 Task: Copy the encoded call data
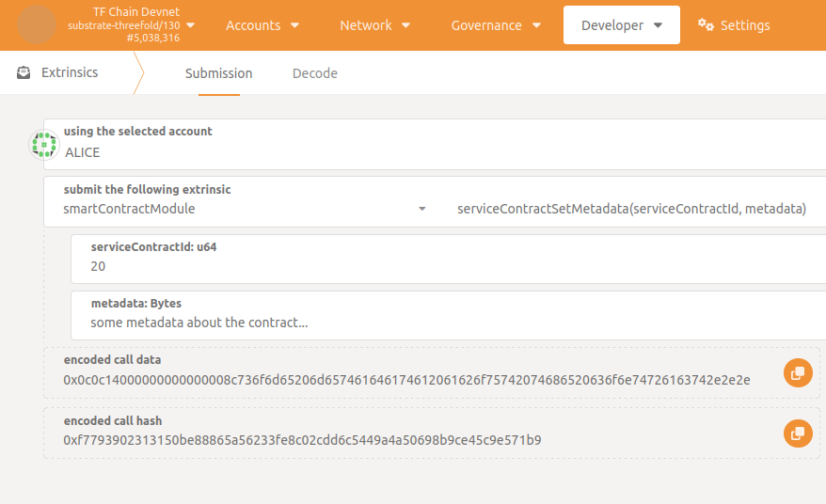pyautogui.click(x=797, y=373)
